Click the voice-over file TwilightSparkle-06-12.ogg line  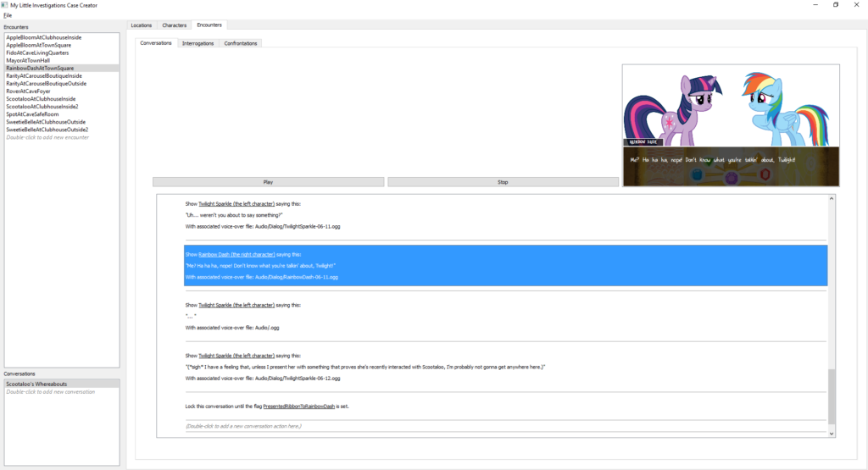pos(263,379)
